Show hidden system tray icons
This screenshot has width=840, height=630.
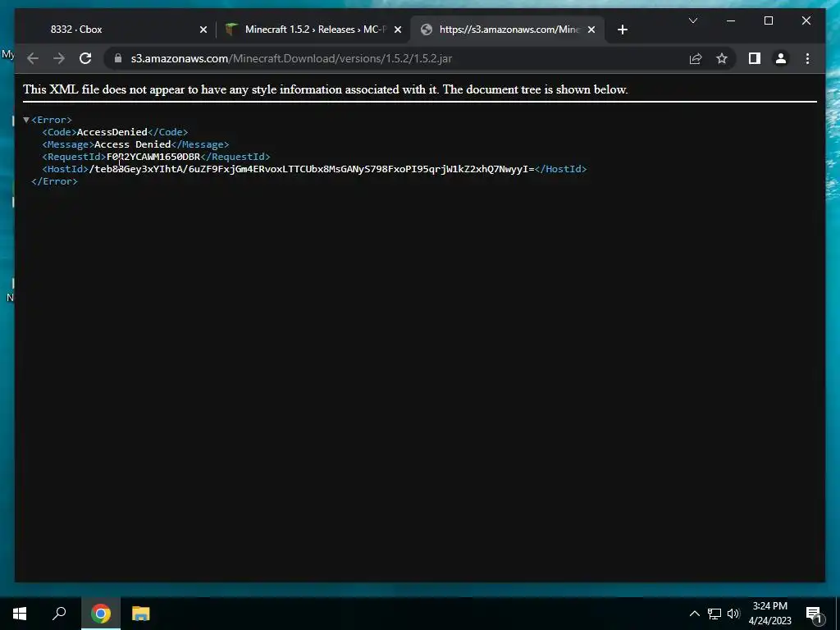click(x=694, y=614)
